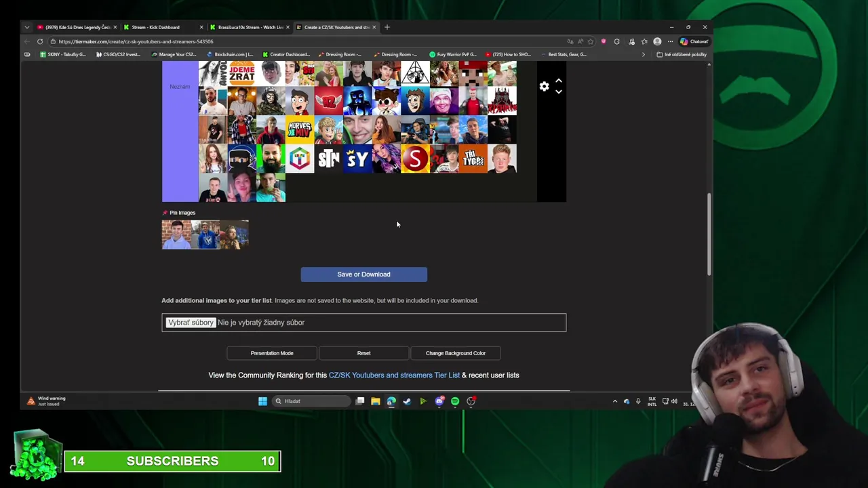Open Steam from taskbar

pos(407,401)
